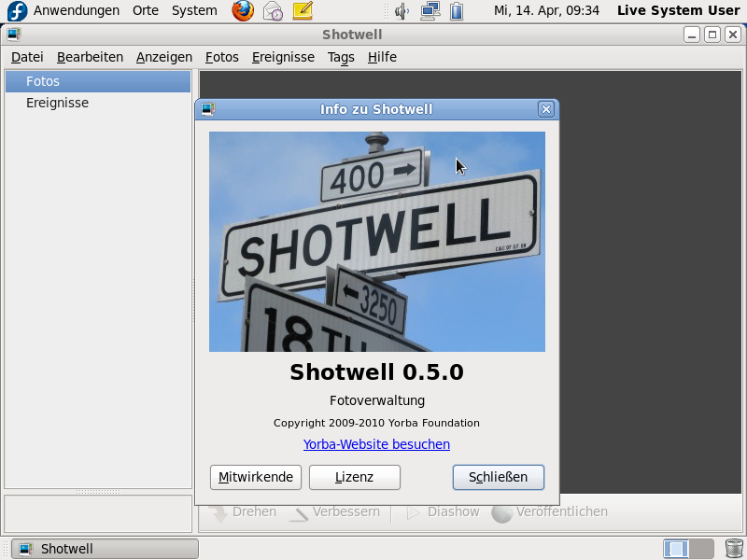Open the network connection icon

click(430, 11)
